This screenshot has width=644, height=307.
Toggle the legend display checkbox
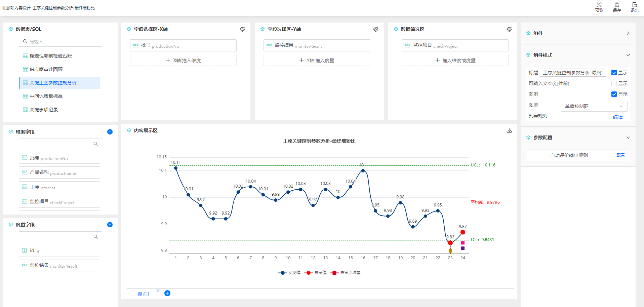click(x=614, y=94)
